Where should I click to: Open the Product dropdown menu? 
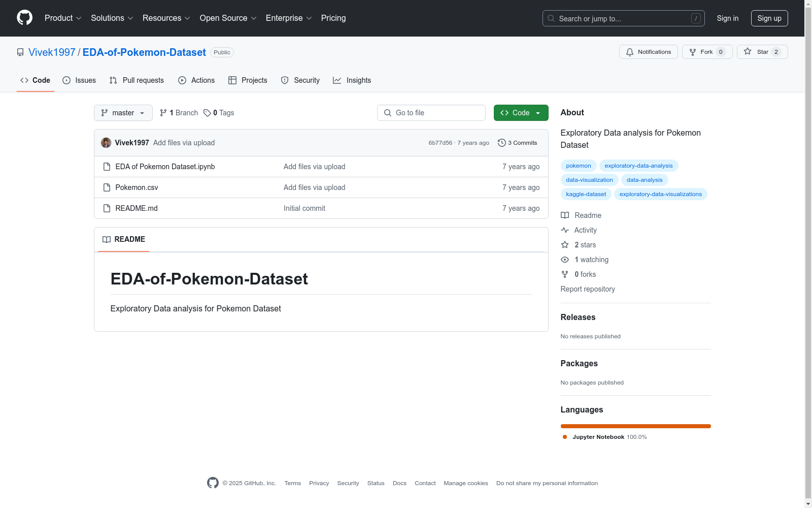63,18
